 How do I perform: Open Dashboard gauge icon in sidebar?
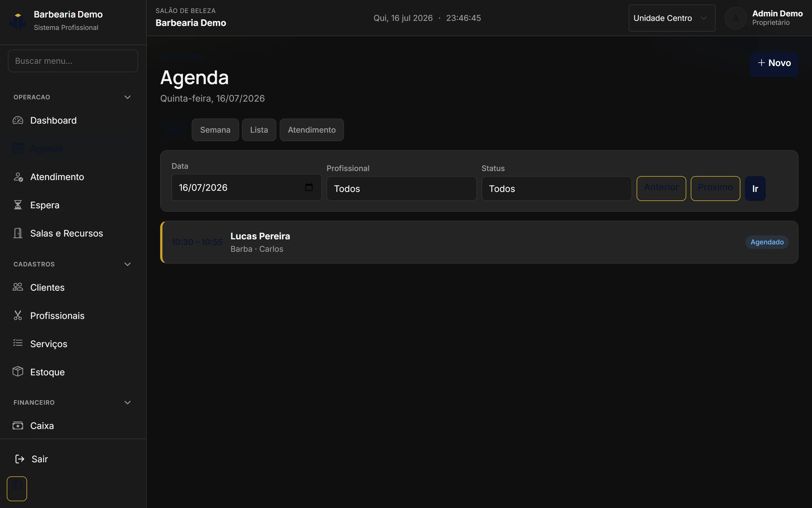click(x=18, y=120)
